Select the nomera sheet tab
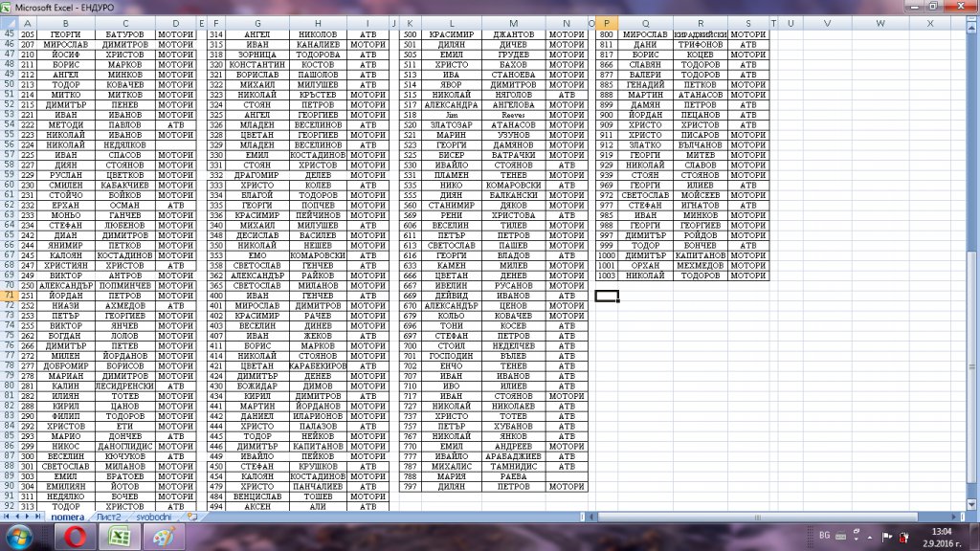The width and height of the screenshot is (980, 551). click(x=68, y=517)
